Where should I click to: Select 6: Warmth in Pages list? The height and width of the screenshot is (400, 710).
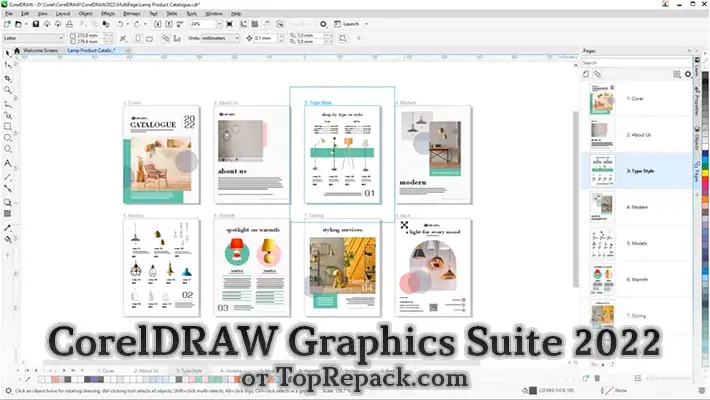[637, 280]
